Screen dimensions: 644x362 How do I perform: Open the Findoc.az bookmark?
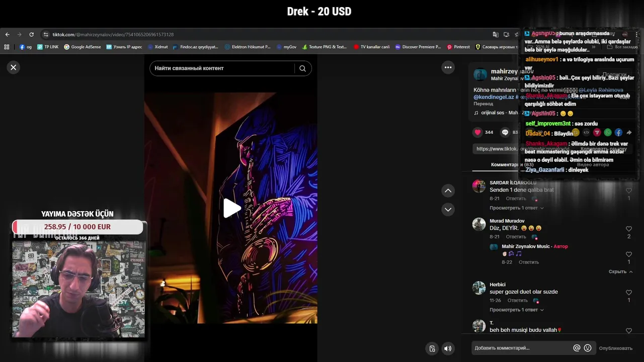(x=195, y=47)
